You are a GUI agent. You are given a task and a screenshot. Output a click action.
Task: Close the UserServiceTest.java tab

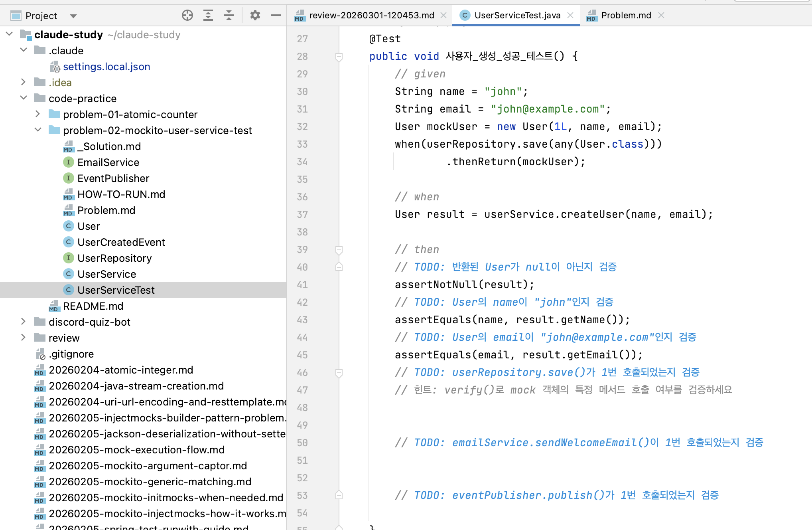tap(570, 15)
